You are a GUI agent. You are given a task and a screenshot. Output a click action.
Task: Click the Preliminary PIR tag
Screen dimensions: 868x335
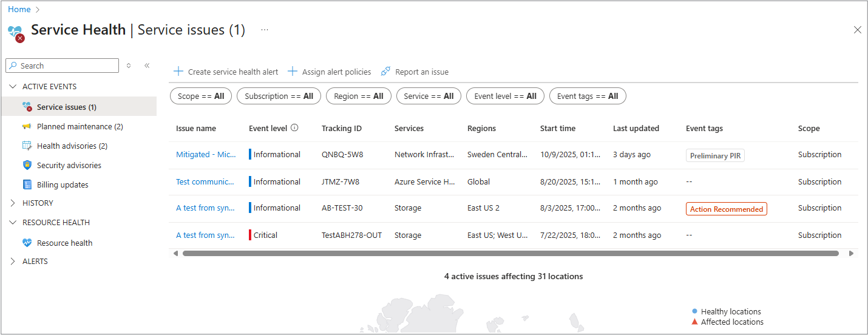click(x=716, y=155)
